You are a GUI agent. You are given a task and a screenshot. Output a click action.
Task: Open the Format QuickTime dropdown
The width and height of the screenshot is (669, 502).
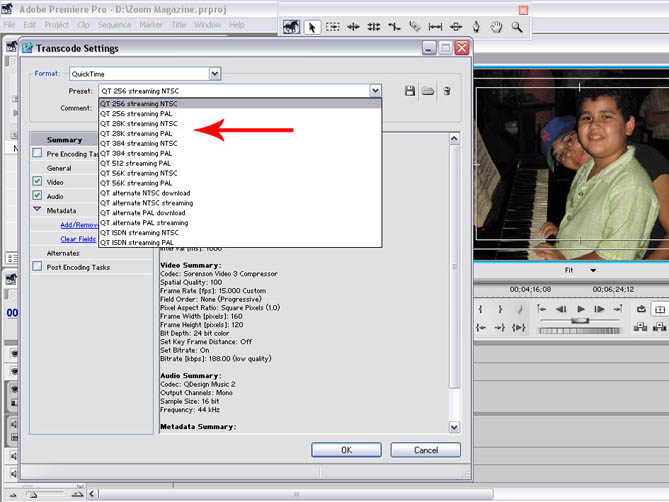pos(214,73)
